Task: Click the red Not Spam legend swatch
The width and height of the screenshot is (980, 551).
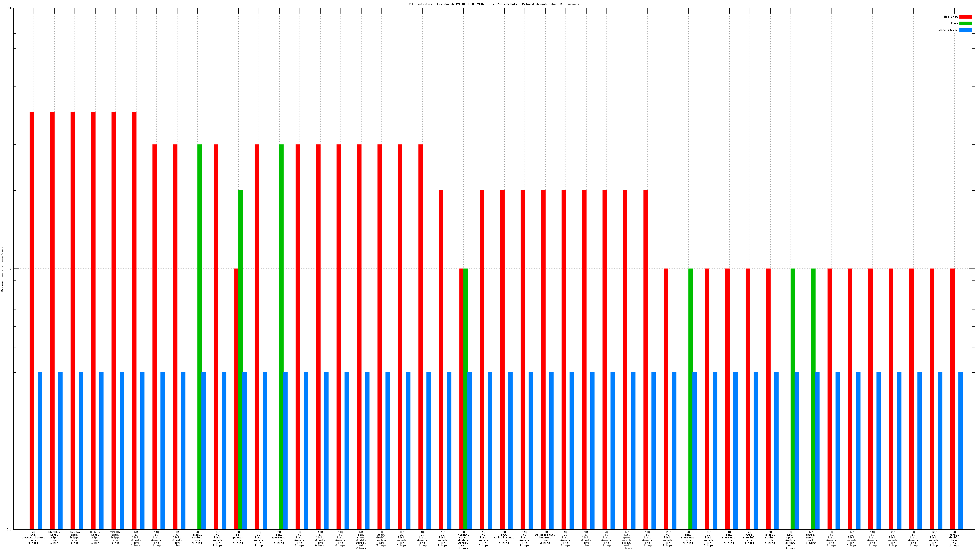Action: coord(965,17)
